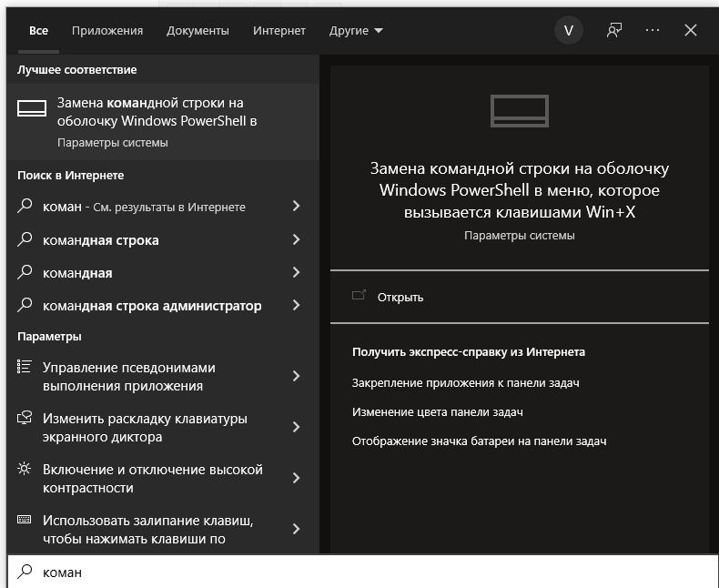Pick the 'командная' search suggestion
This screenshot has width=719, height=588.
(77, 273)
